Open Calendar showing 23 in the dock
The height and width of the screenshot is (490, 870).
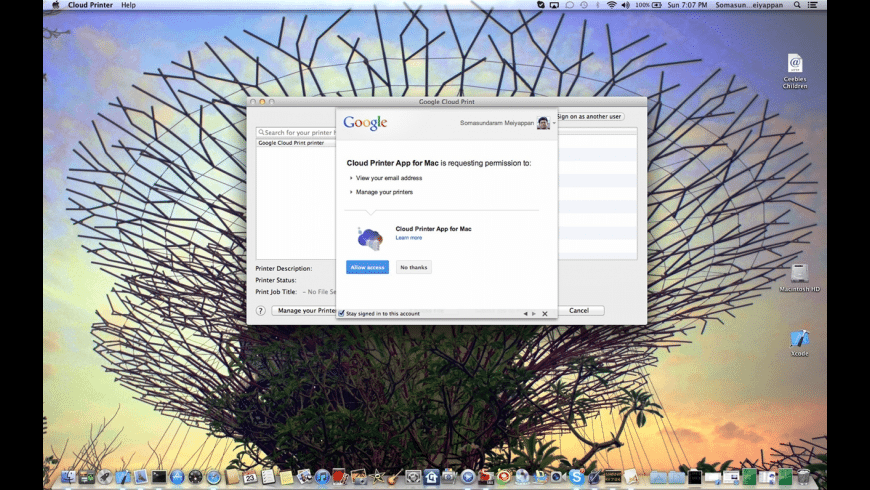(250, 476)
